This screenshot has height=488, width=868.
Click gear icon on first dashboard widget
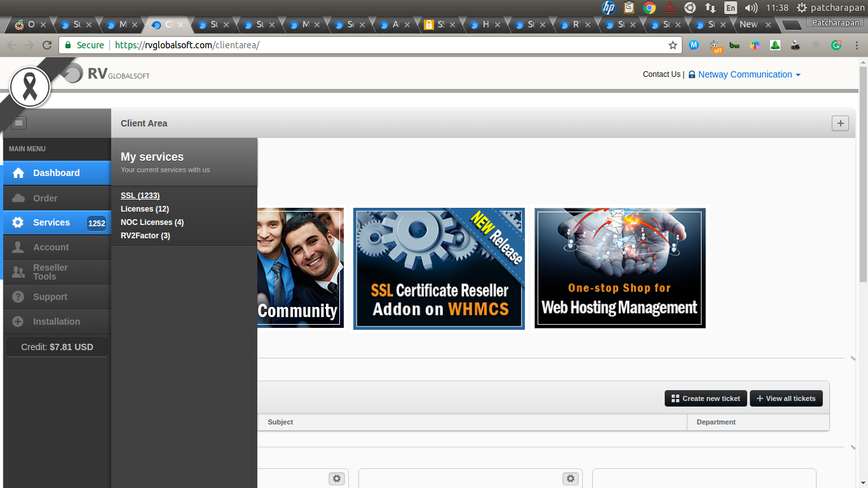pos(337,478)
